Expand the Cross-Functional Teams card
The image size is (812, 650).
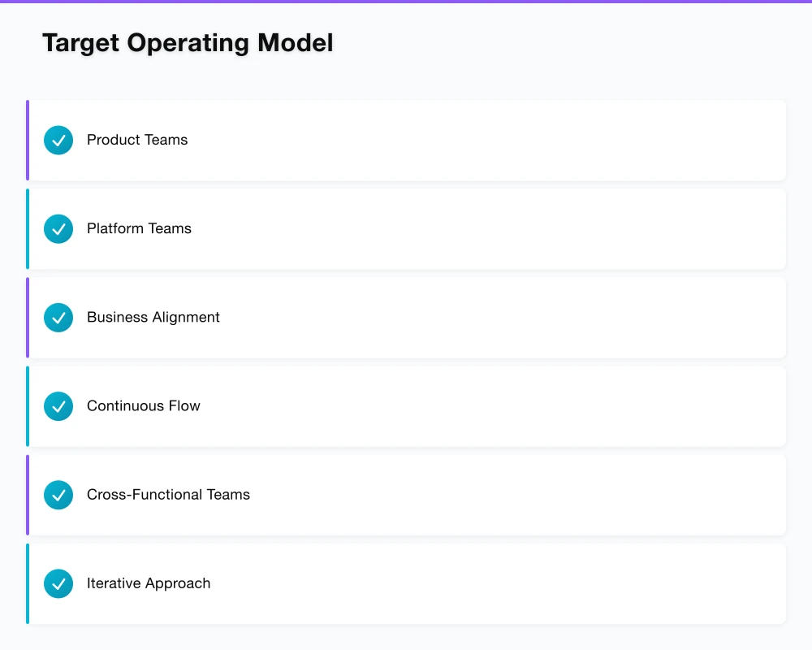point(406,494)
